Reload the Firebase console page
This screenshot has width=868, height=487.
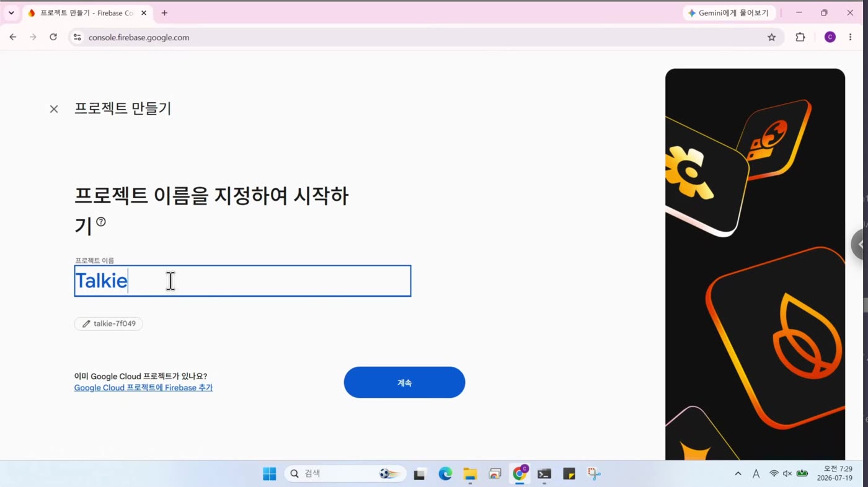53,37
